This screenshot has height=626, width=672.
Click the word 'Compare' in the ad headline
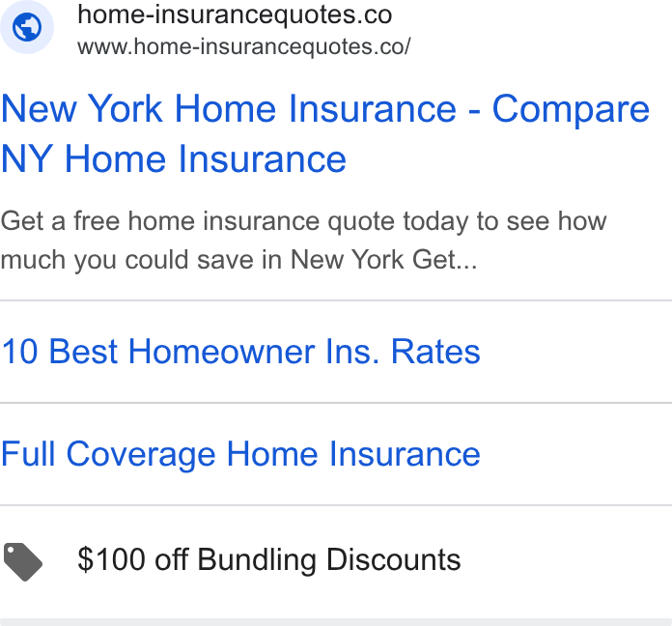coord(571,110)
